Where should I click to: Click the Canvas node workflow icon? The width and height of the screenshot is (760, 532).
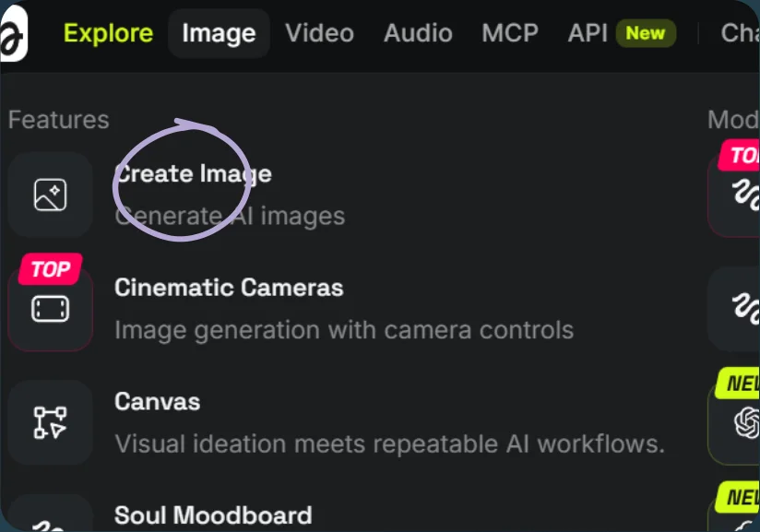[x=51, y=423]
